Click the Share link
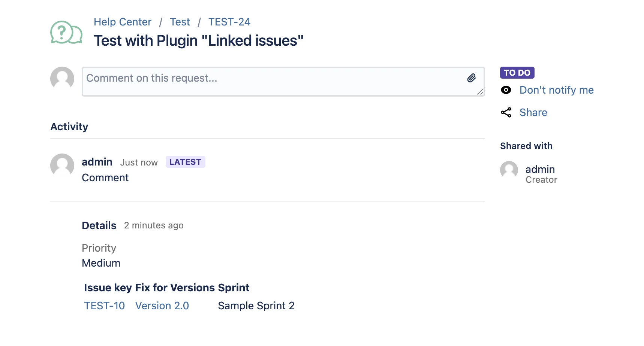This screenshot has height=346, width=644. [x=533, y=113]
